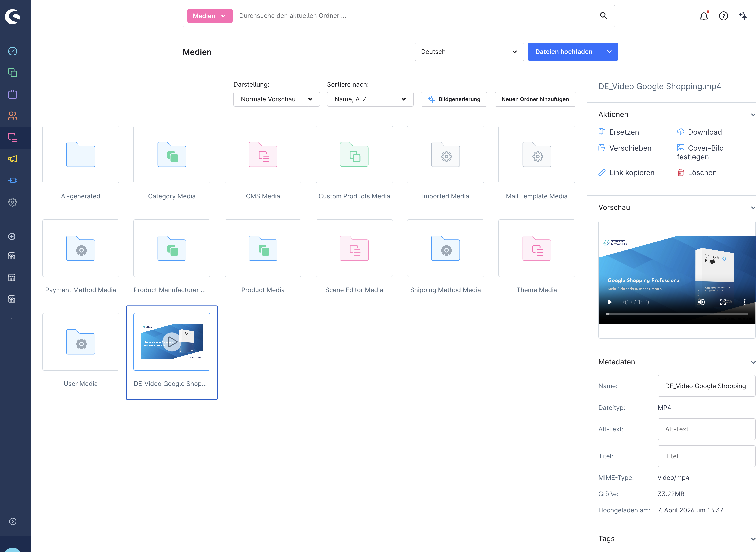Click the Titel input field
This screenshot has width=756, height=552.
[706, 456]
